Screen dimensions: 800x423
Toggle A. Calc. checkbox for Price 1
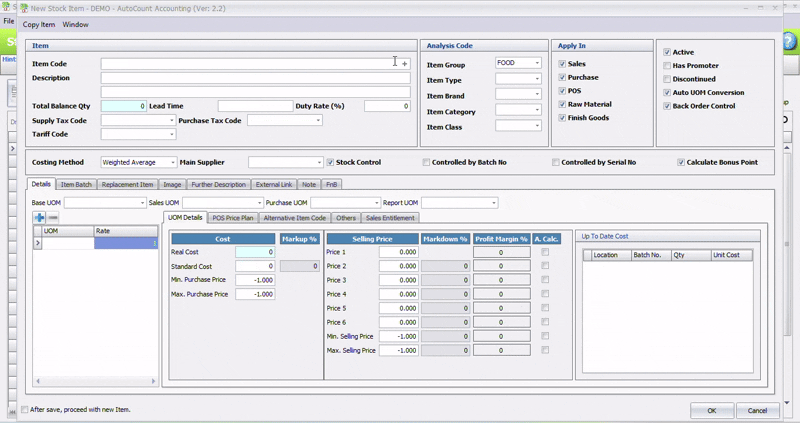[x=545, y=253]
